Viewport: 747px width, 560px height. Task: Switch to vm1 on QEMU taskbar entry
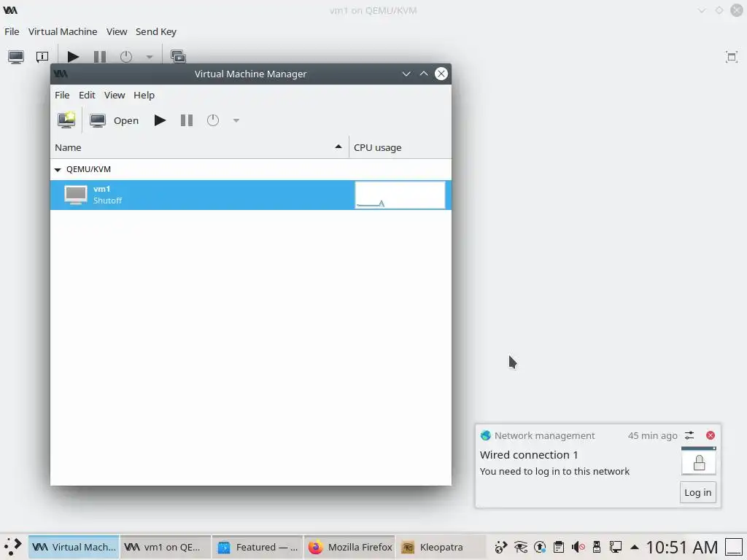click(165, 547)
